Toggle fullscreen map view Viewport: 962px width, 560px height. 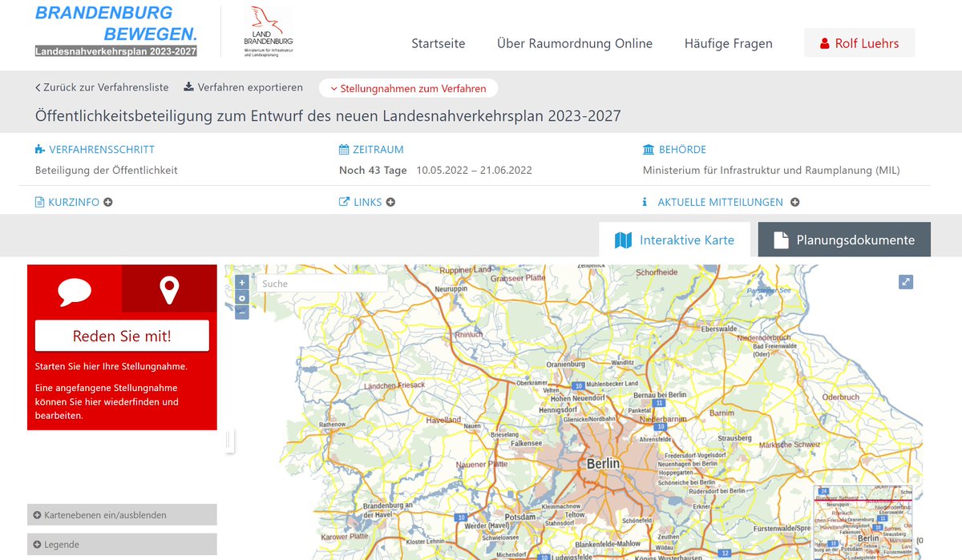pyautogui.click(x=906, y=282)
